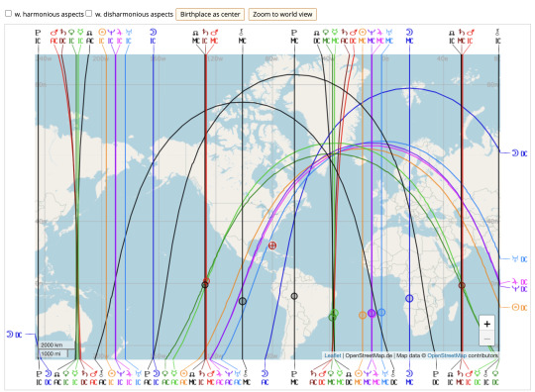Viewport: 535px width, 392px height.
Task: Click the Uranus DC label on right edge
Action: click(519, 259)
